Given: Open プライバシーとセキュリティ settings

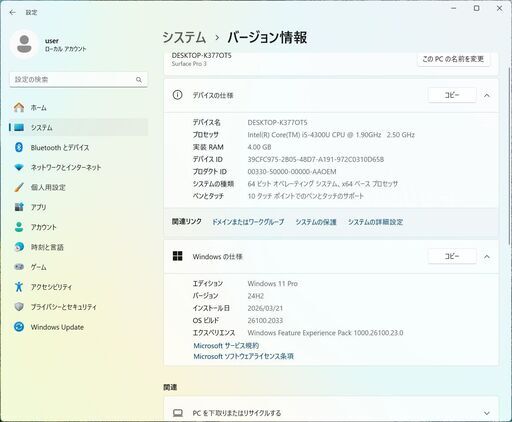Looking at the screenshot, I should coord(78,307).
